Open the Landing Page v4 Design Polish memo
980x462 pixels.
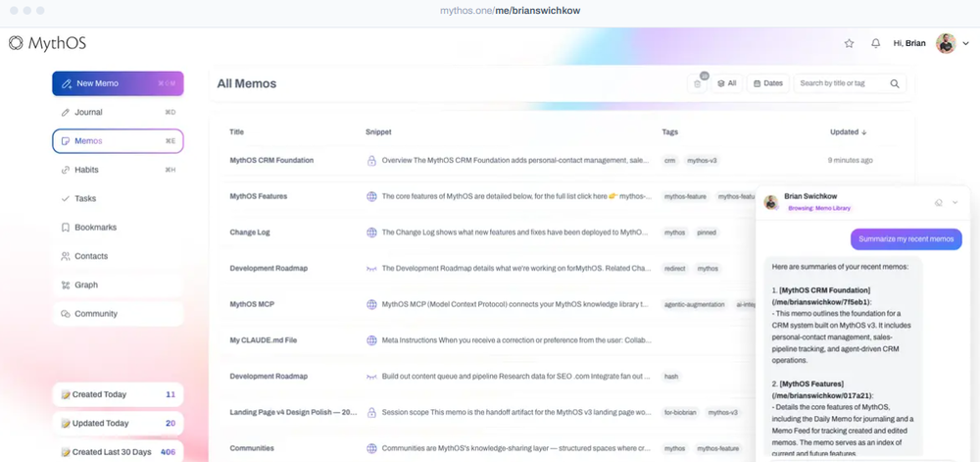pos(294,413)
